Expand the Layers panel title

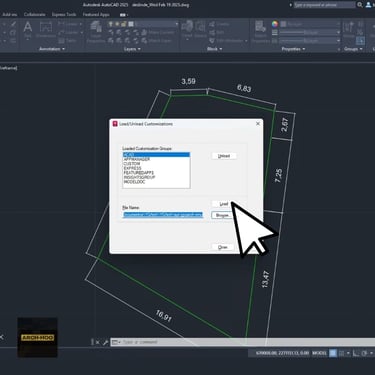(x=132, y=49)
